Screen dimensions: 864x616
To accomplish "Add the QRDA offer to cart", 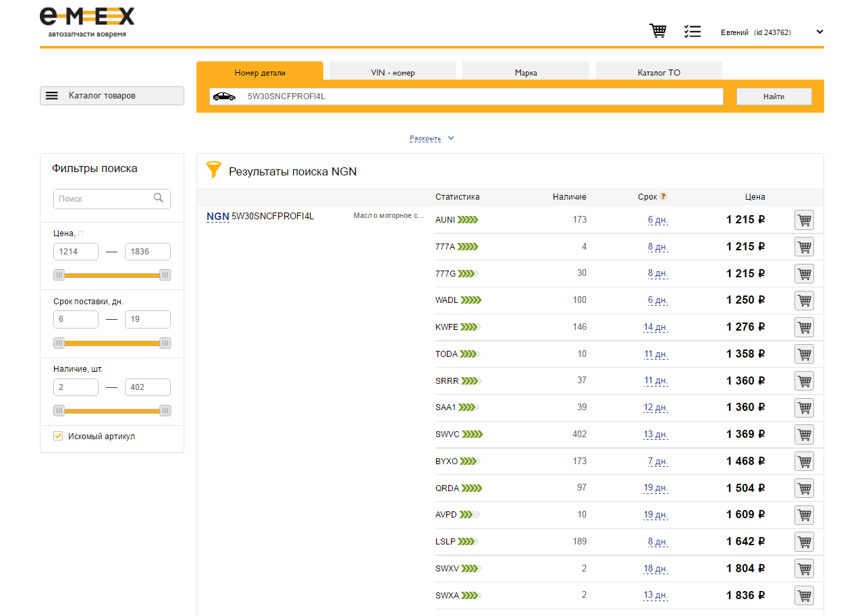I will click(x=804, y=488).
